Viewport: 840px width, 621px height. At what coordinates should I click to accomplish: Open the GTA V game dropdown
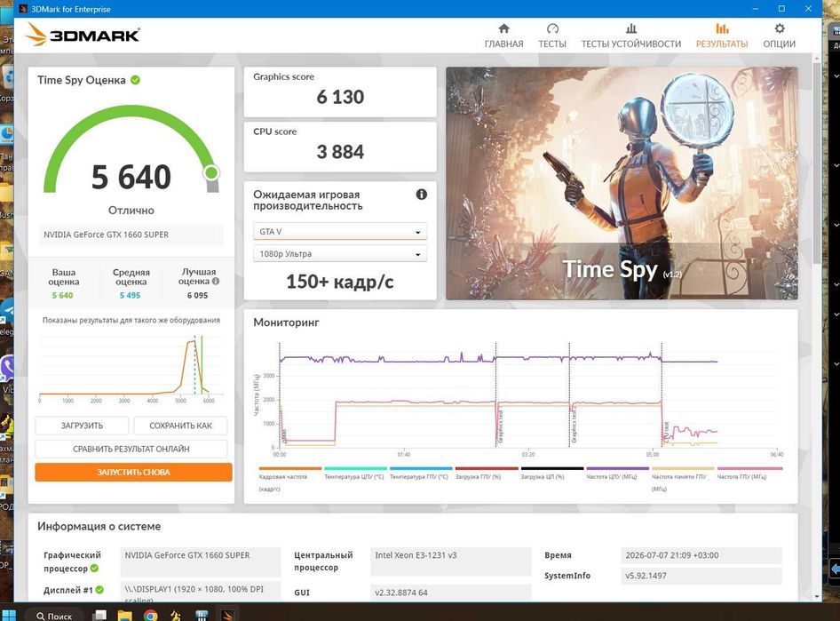[340, 232]
